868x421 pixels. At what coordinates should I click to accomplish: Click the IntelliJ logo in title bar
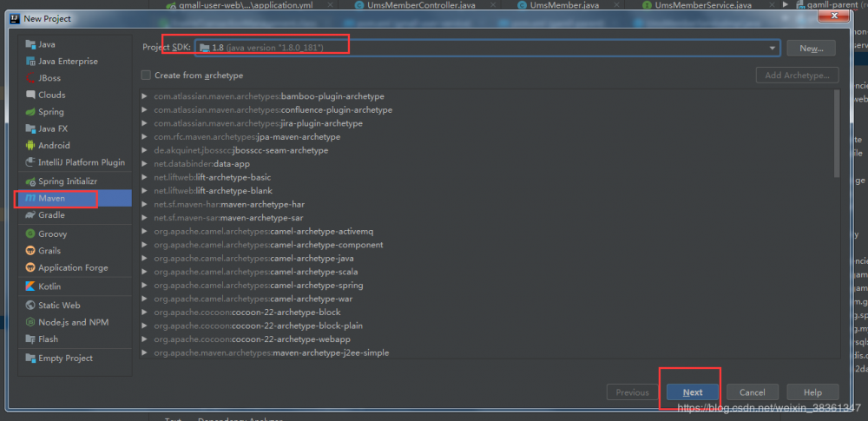pyautogui.click(x=15, y=19)
